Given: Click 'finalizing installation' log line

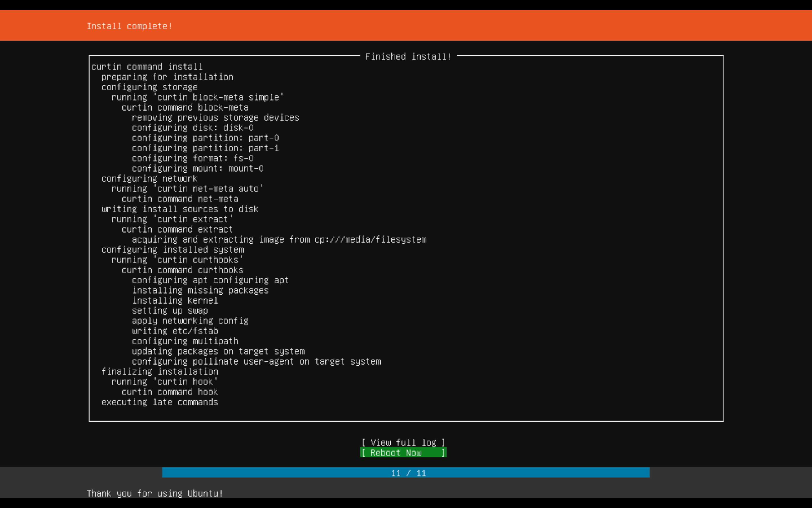Looking at the screenshot, I should tap(160, 372).
